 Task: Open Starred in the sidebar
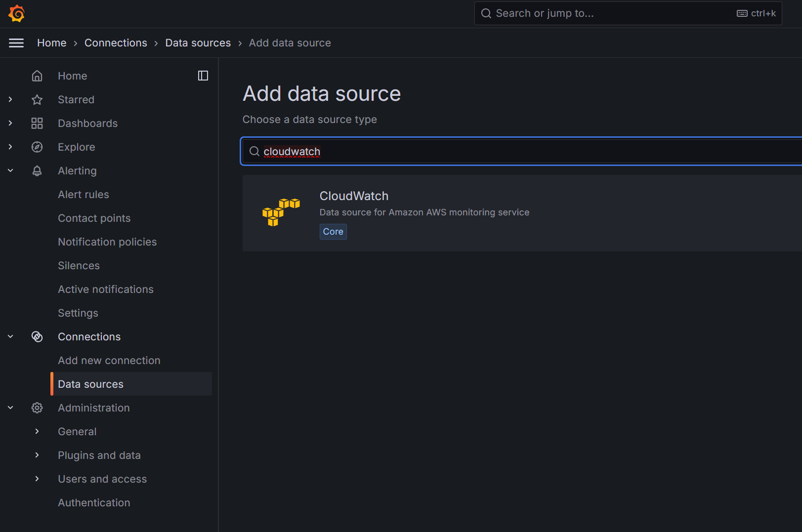(x=76, y=99)
